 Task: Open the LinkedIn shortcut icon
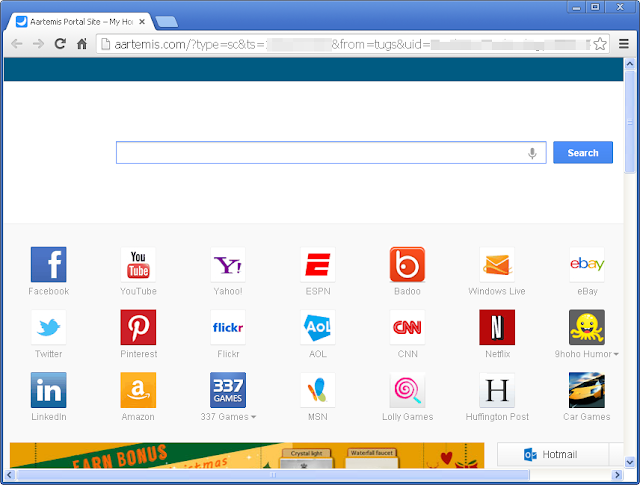coord(49,390)
